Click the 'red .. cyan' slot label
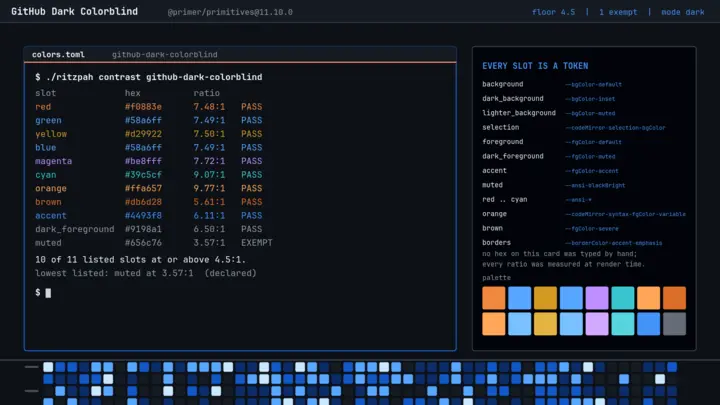 click(505, 199)
